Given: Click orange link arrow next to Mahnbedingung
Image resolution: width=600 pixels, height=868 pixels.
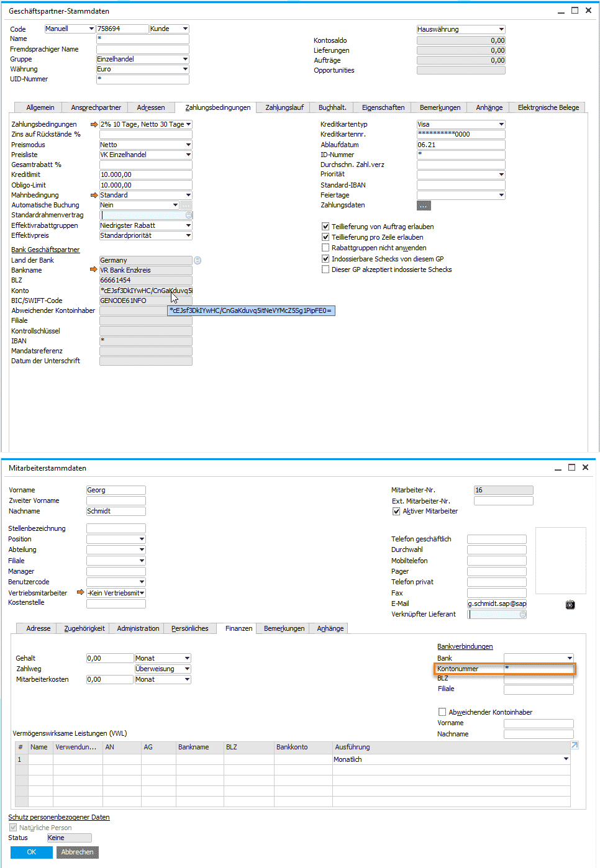Looking at the screenshot, I should coord(94,196).
